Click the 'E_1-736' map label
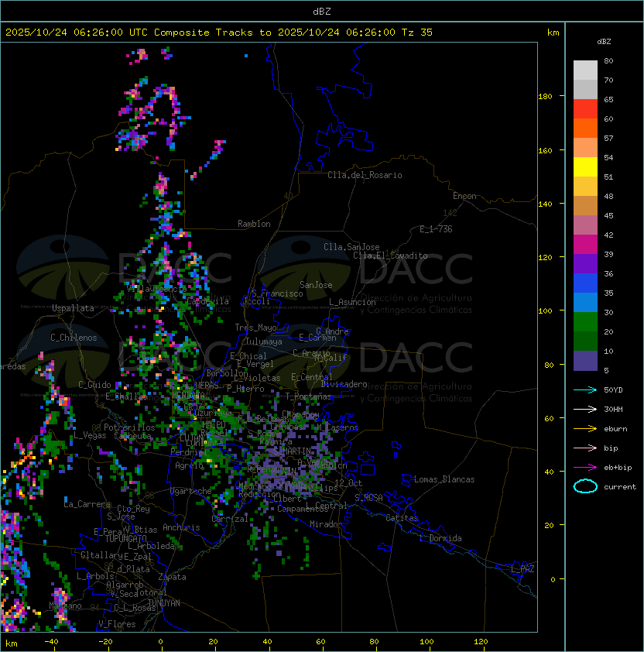The height and width of the screenshot is (652, 644). coord(436,229)
